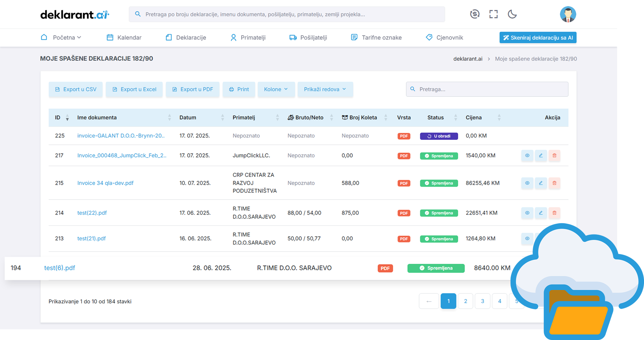Open the Tarifne oznake menu item
Viewport: 644px width, 340px height.
376,38
